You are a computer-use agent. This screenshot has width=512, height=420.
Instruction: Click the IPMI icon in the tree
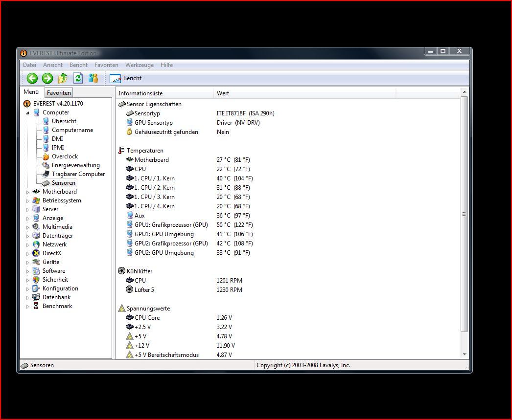pyautogui.click(x=46, y=147)
